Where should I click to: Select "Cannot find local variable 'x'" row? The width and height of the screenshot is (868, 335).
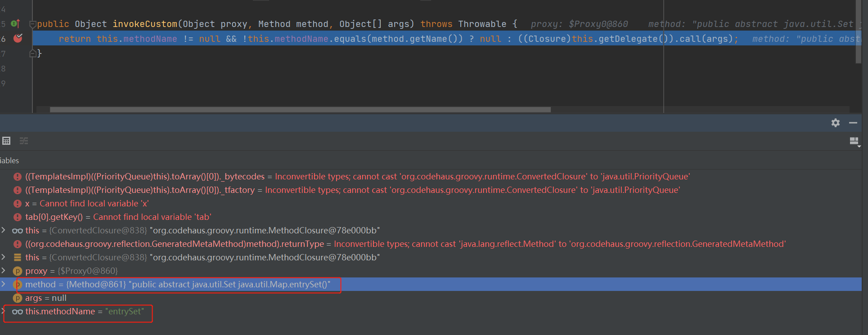click(431, 204)
